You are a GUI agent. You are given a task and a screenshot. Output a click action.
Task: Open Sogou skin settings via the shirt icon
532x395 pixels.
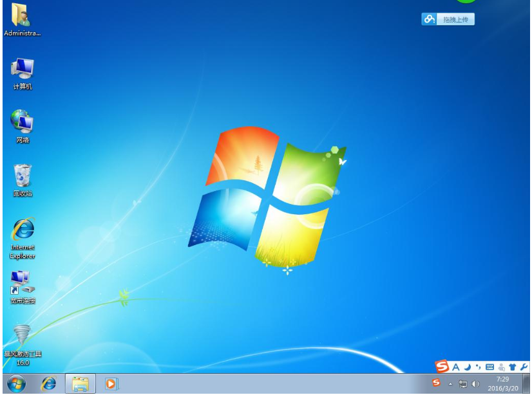[512, 367]
